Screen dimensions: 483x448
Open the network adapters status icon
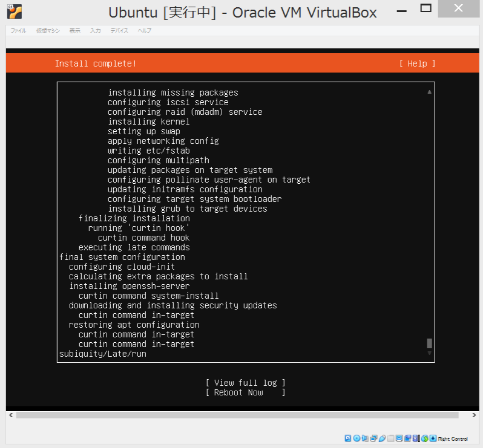coord(374,438)
